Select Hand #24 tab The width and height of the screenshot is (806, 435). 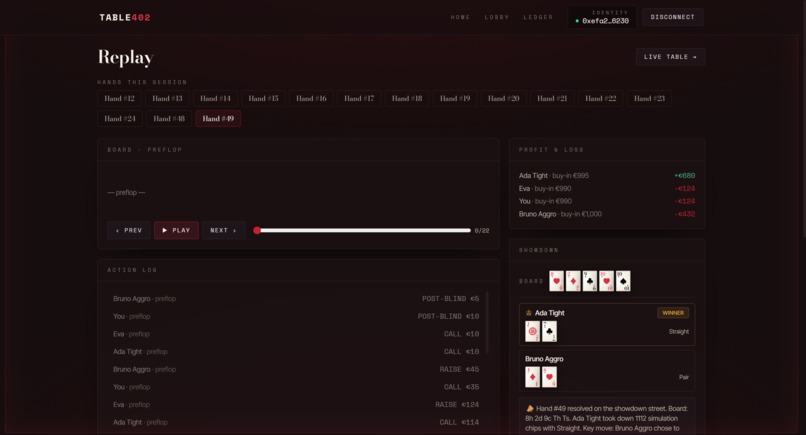coord(120,119)
